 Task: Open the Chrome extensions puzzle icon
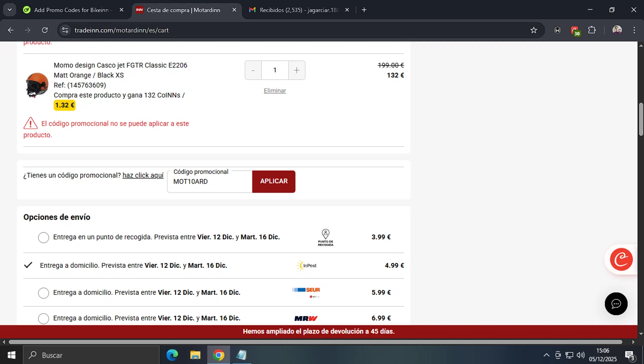[592, 30]
